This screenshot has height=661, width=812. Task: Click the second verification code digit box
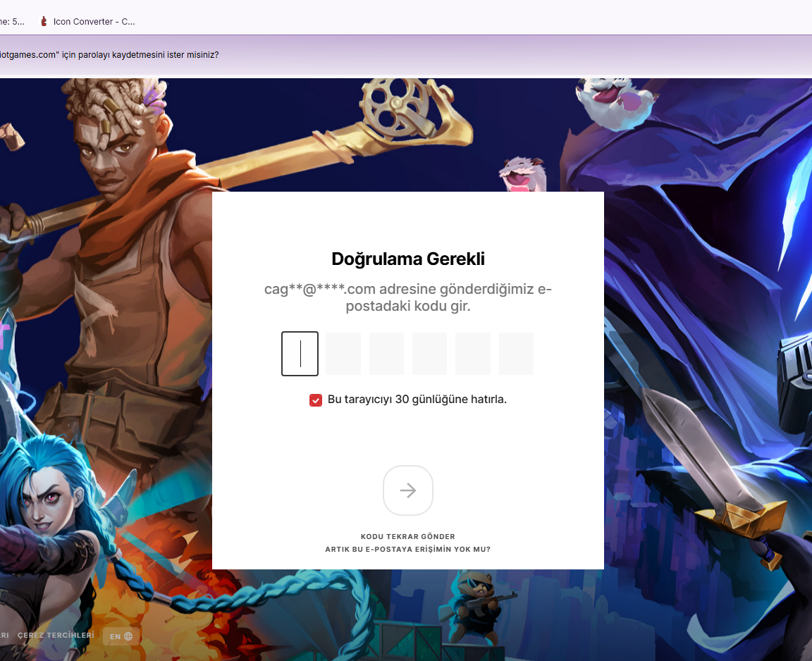[x=343, y=354]
